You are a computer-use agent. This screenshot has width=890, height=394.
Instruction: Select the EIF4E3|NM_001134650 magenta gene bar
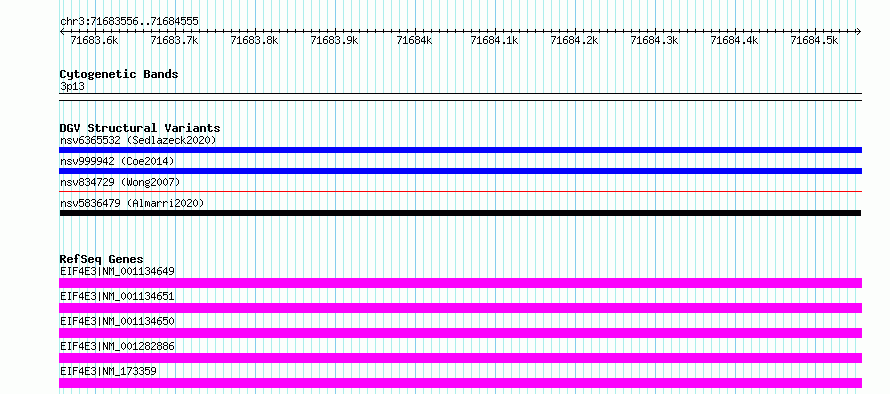click(460, 333)
